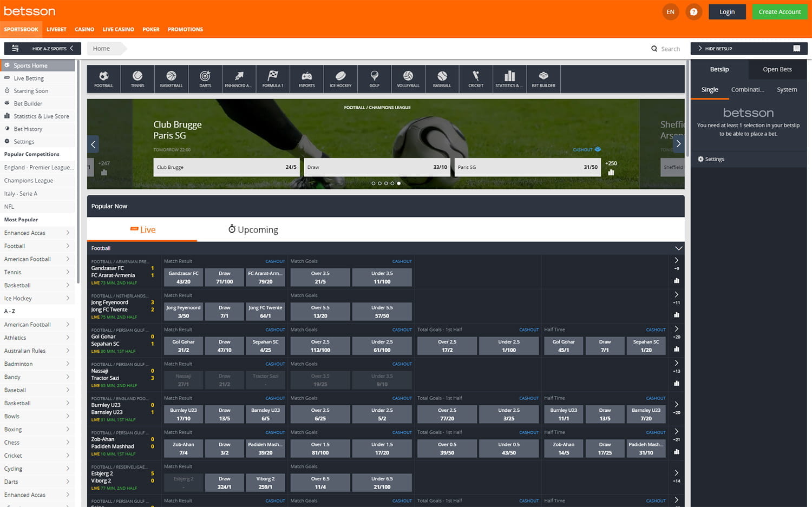812x507 pixels.
Task: Bet on Club Brugge at 24/5
Action: [227, 167]
